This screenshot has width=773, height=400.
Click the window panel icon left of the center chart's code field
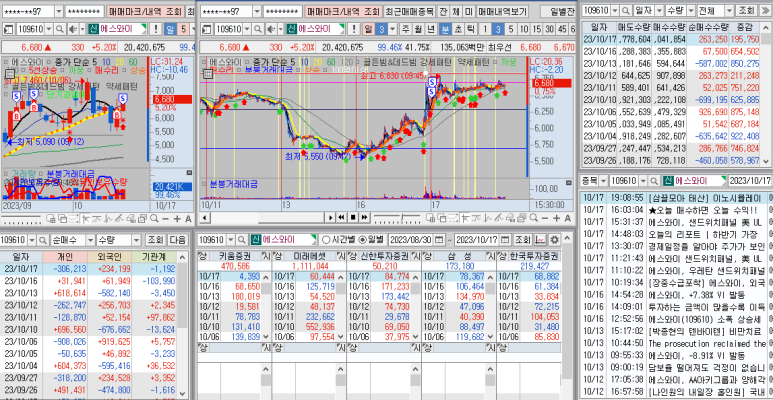point(207,29)
